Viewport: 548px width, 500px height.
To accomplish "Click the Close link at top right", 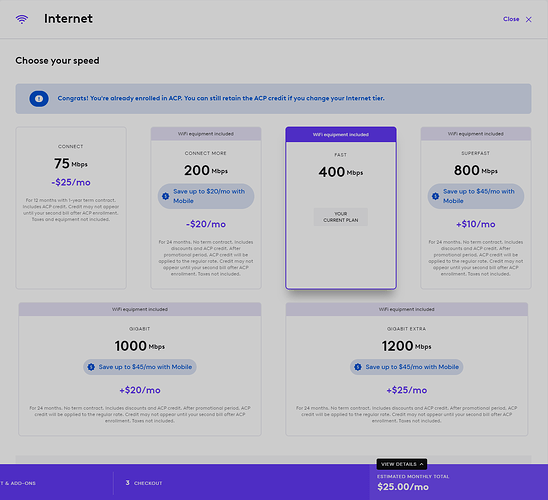I will [511, 19].
